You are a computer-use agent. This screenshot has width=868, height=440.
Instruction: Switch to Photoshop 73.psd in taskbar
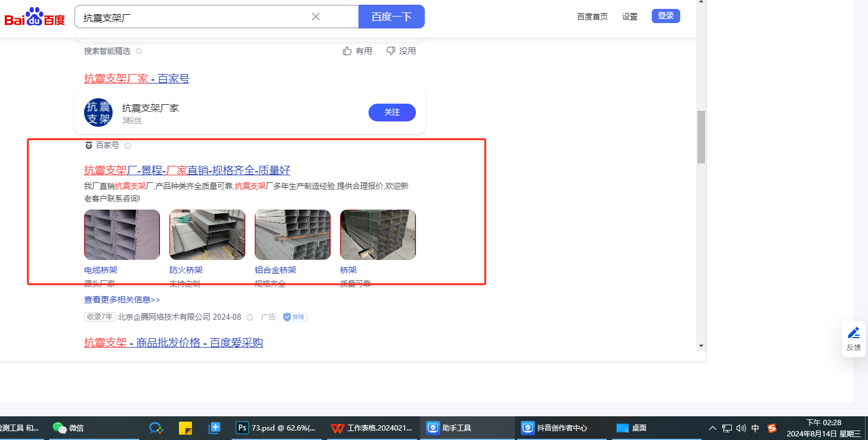pos(277,428)
